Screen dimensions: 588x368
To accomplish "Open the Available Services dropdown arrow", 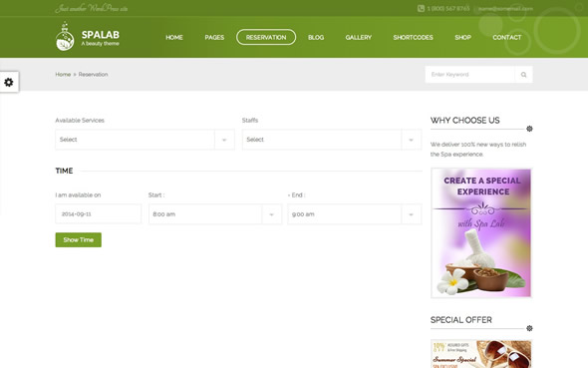I will (x=224, y=140).
